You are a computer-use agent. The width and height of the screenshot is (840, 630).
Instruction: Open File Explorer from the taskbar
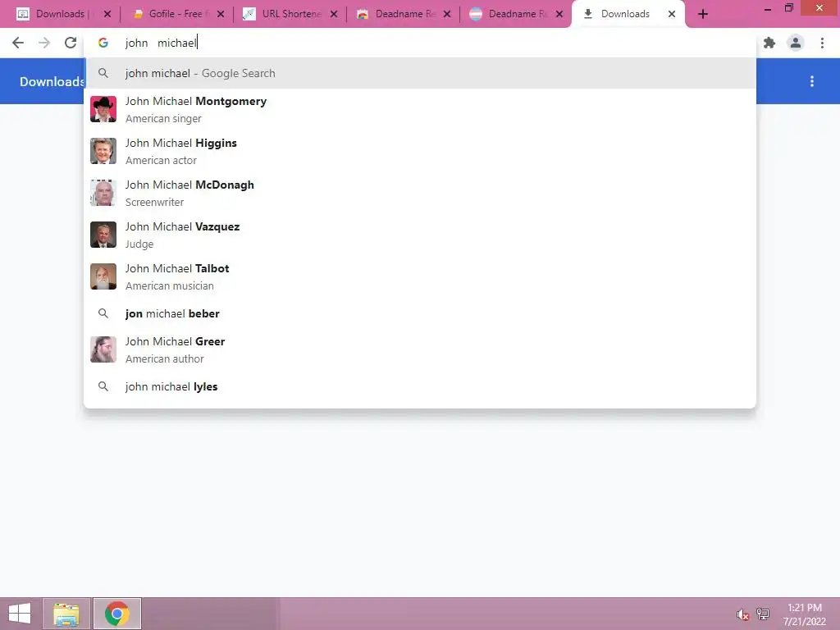point(66,614)
